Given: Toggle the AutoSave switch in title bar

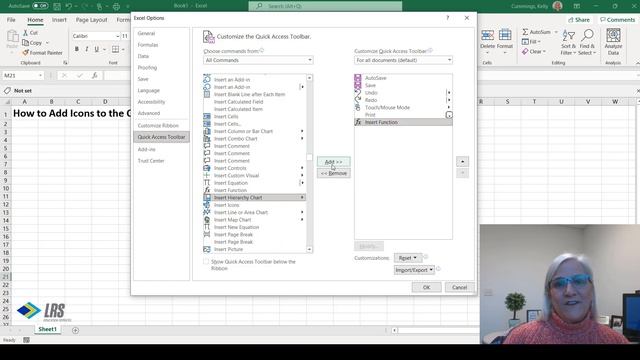Looking at the screenshot, I should (x=40, y=6).
